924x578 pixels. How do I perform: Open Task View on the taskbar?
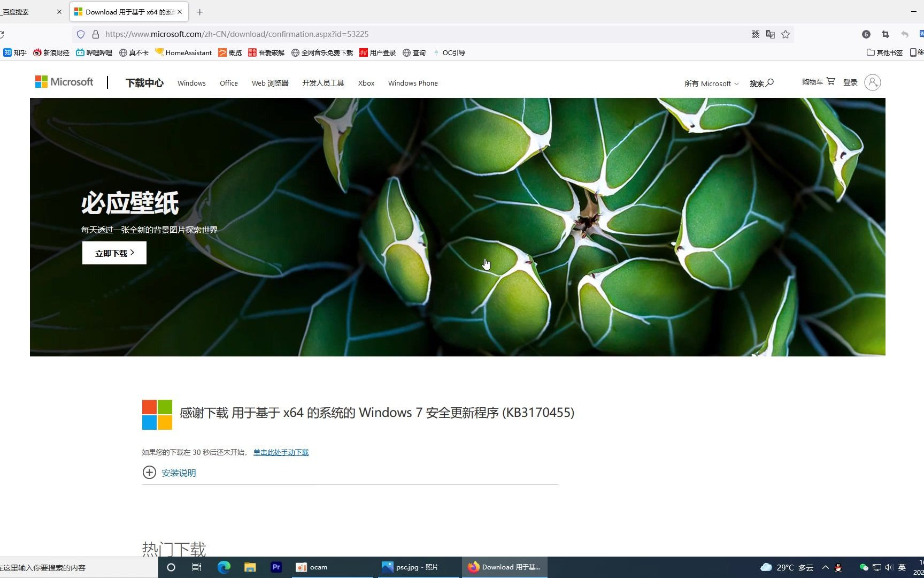pyautogui.click(x=197, y=567)
